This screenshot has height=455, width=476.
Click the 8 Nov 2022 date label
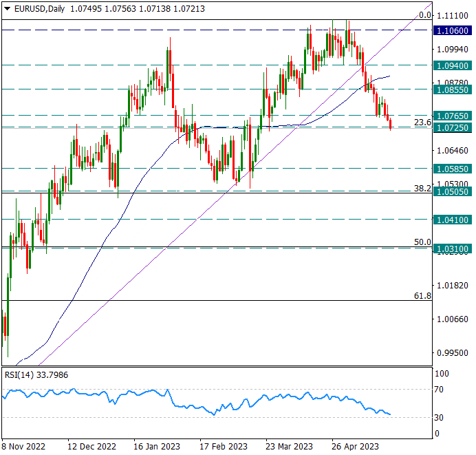click(23, 447)
